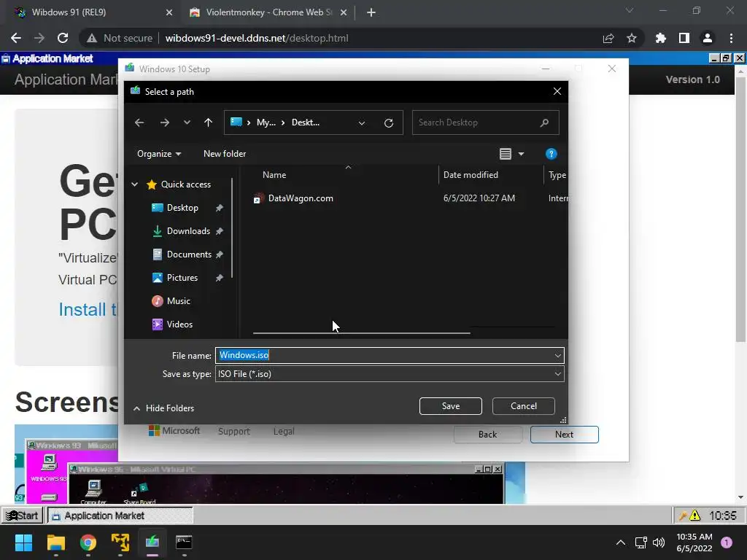The height and width of the screenshot is (560, 747).
Task: Sort files by Type column
Action: point(557,175)
